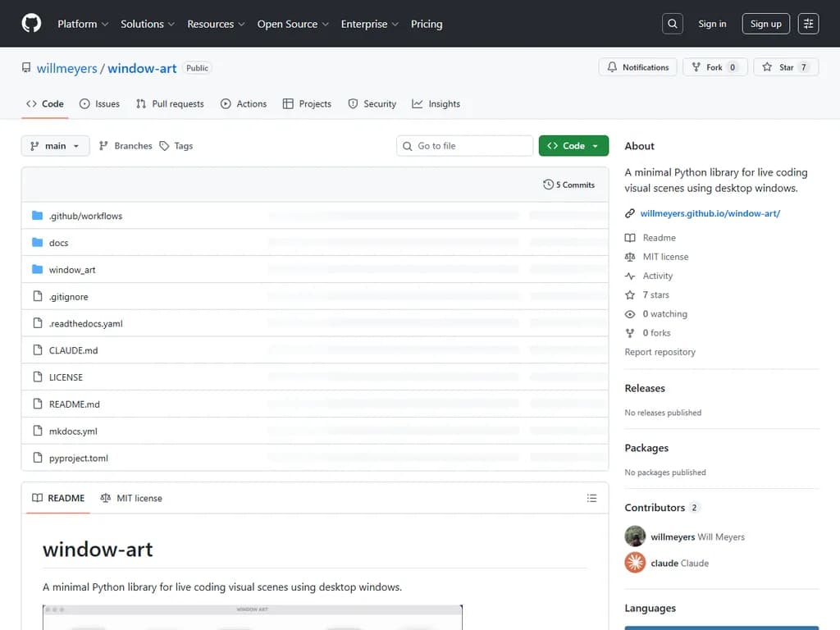
Task: Open the MIT license tab
Action: click(x=131, y=498)
